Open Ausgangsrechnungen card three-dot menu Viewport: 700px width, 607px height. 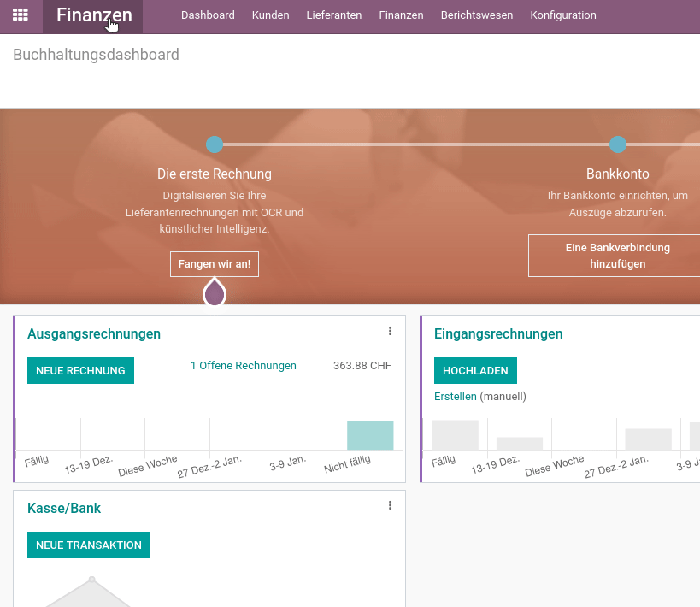pyautogui.click(x=390, y=332)
